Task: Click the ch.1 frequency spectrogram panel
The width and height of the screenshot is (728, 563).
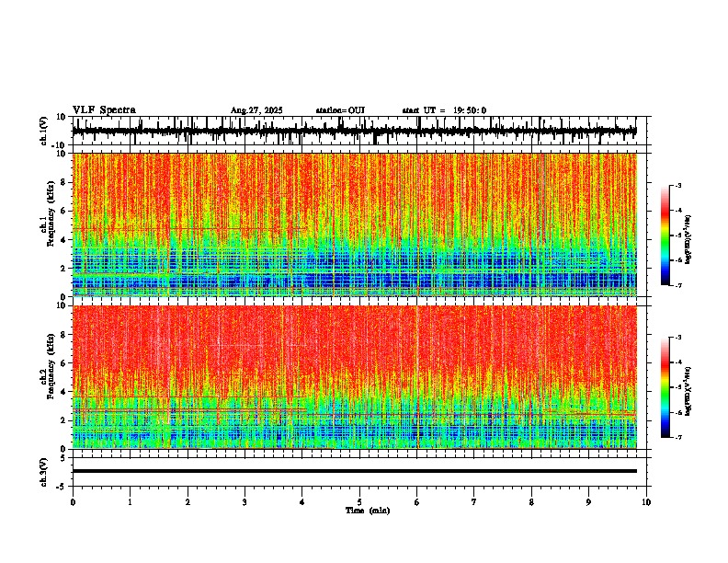Action: pyautogui.click(x=355, y=224)
